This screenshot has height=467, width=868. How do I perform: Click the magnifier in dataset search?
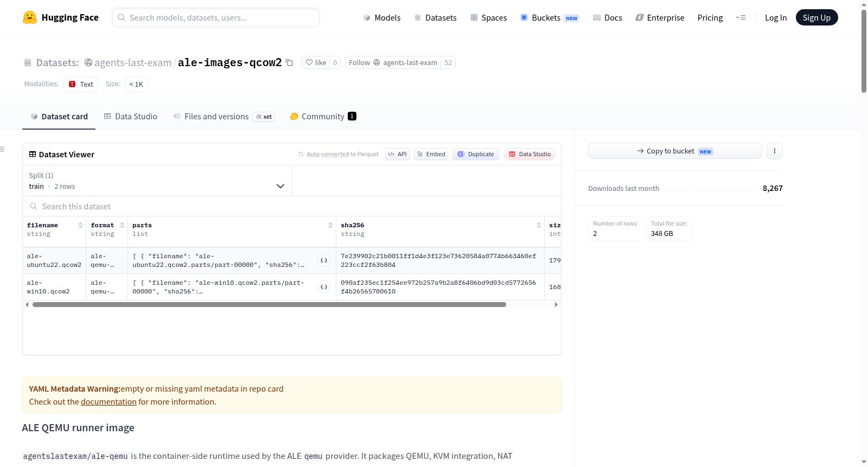click(x=34, y=207)
